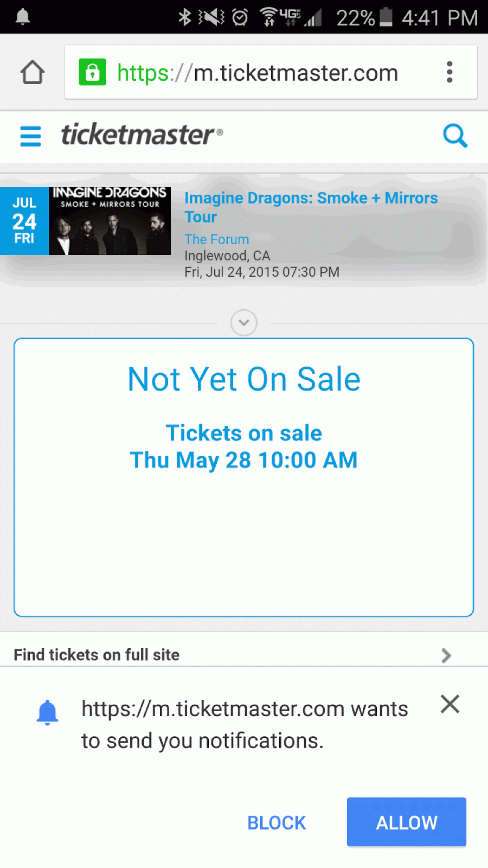
Task: Click the ALLOW notifications button
Action: (407, 822)
